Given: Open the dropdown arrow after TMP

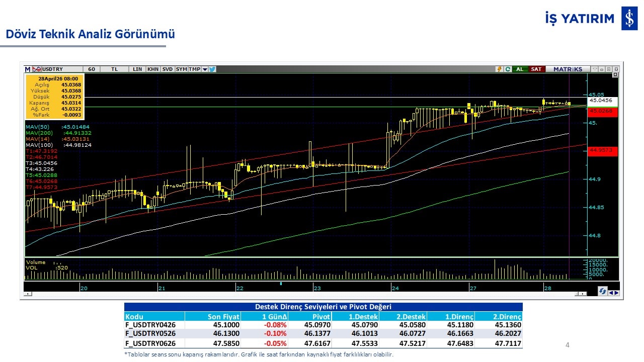Looking at the screenshot, I should point(205,69).
